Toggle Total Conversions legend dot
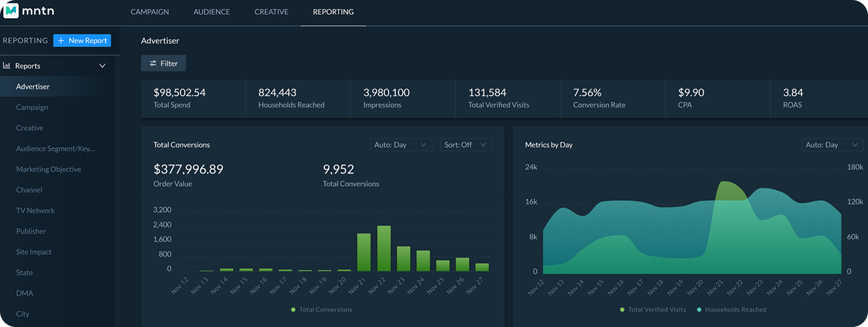Image resolution: width=868 pixels, height=327 pixels. coord(293,310)
